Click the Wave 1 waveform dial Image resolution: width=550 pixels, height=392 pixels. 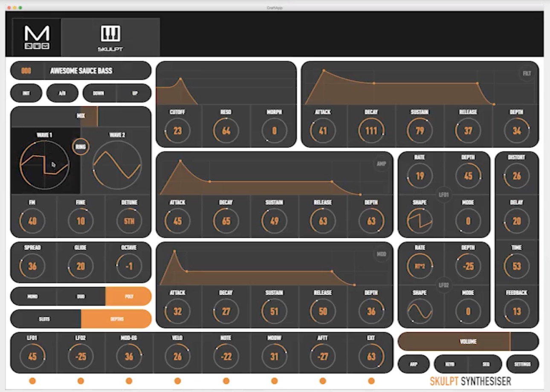[x=45, y=164]
